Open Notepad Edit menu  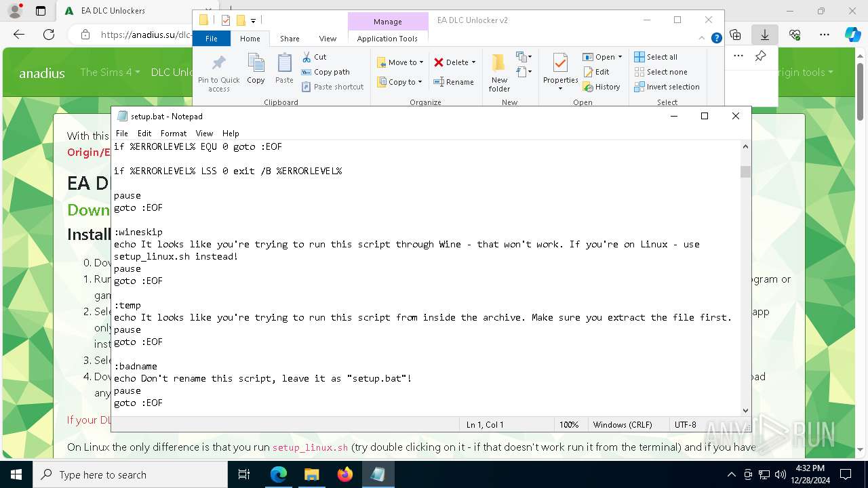click(x=144, y=134)
